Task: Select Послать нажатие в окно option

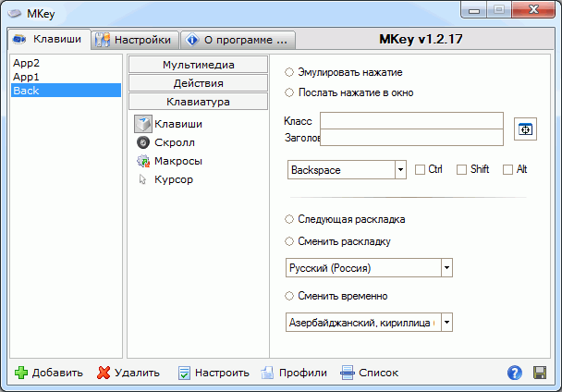Action: click(x=289, y=92)
